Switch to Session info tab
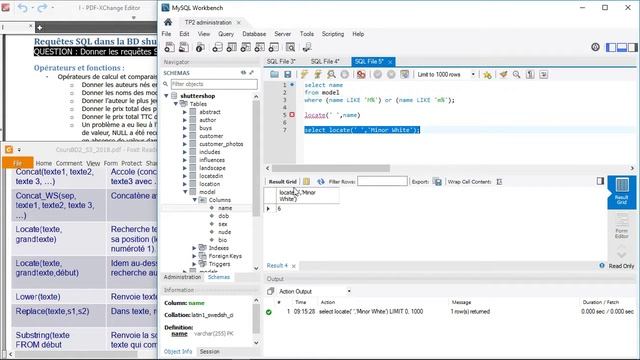This screenshot has width=640, height=360. (209, 351)
